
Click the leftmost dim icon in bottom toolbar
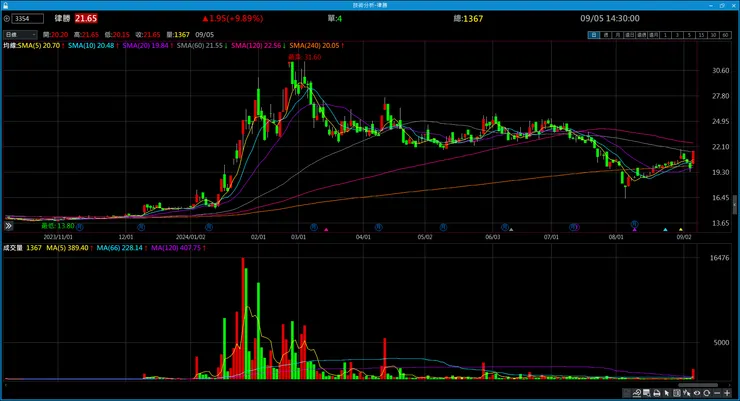[627, 393]
